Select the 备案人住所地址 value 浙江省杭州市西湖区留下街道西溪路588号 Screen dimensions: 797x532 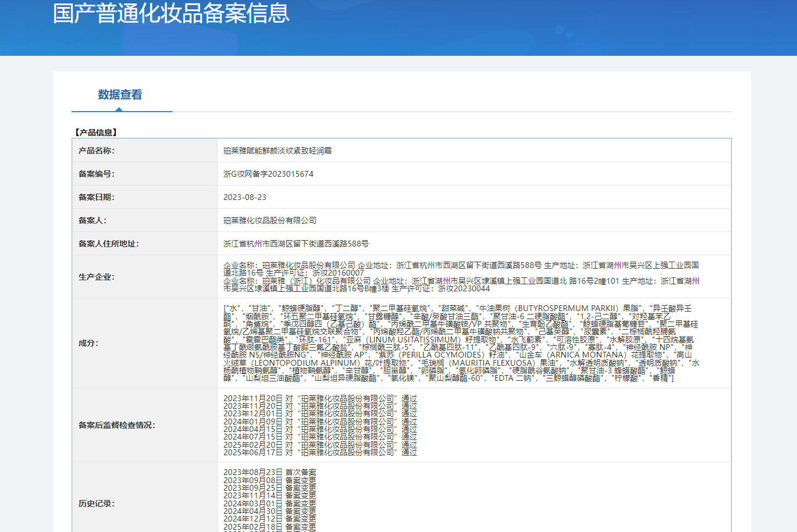pos(296,244)
